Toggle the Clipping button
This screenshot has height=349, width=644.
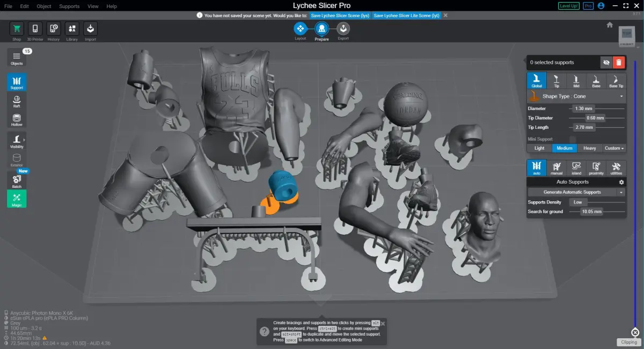click(x=629, y=342)
